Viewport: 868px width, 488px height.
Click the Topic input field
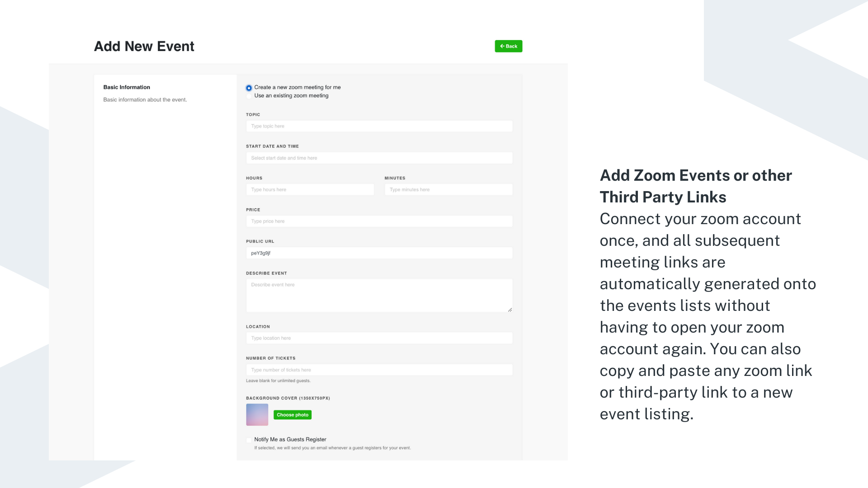coord(379,126)
